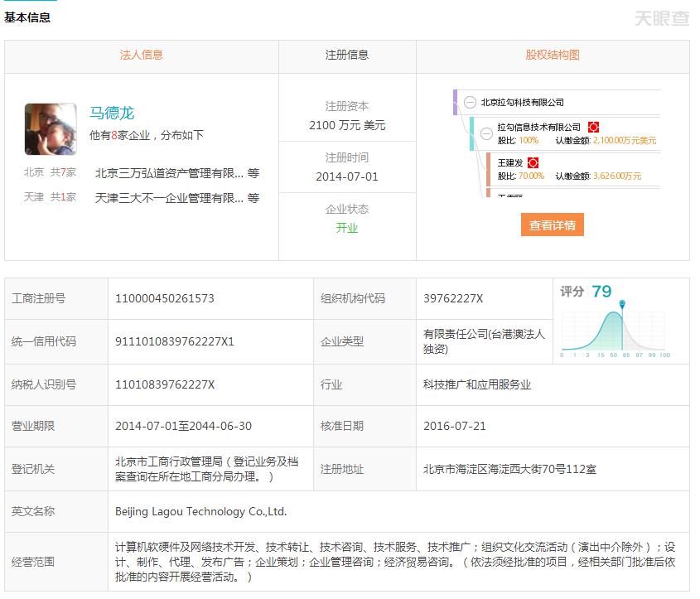Open legal representative 马德龙 profile link
700x599 pixels.
point(112,113)
